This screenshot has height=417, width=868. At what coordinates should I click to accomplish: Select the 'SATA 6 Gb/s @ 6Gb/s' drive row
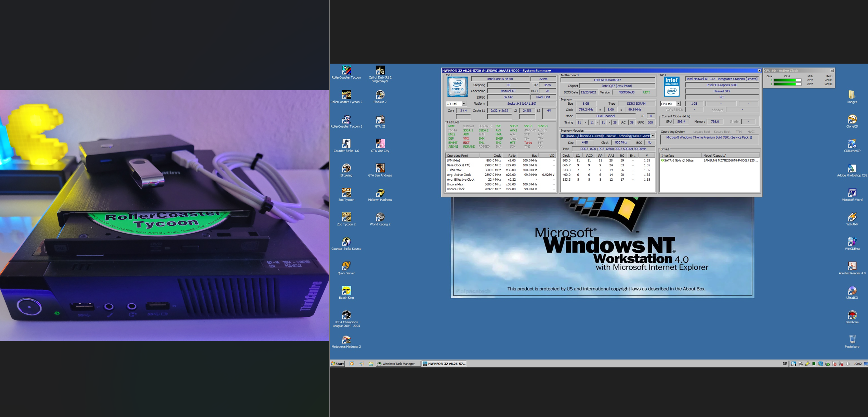710,160
